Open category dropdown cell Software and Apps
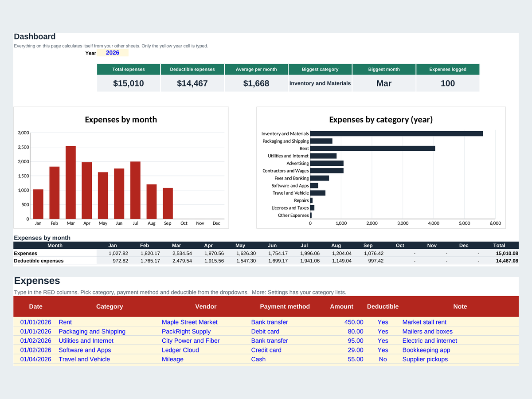532x399 pixels. (110, 350)
